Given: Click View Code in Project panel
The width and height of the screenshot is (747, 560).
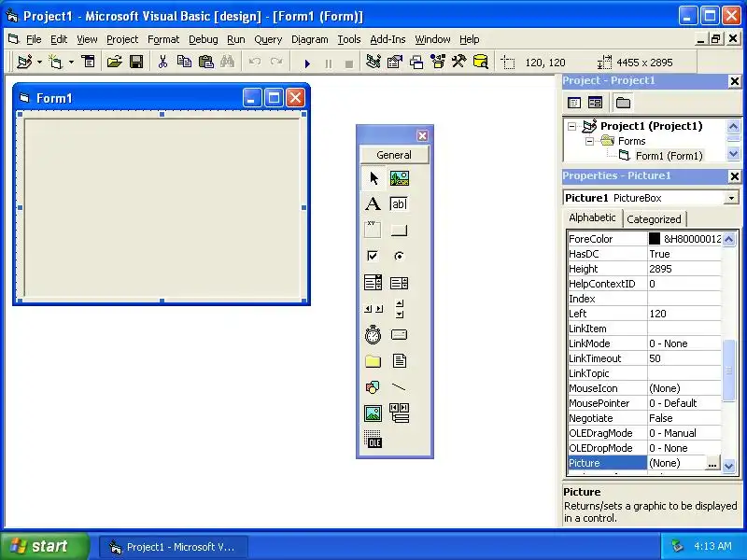Looking at the screenshot, I should click(x=574, y=103).
